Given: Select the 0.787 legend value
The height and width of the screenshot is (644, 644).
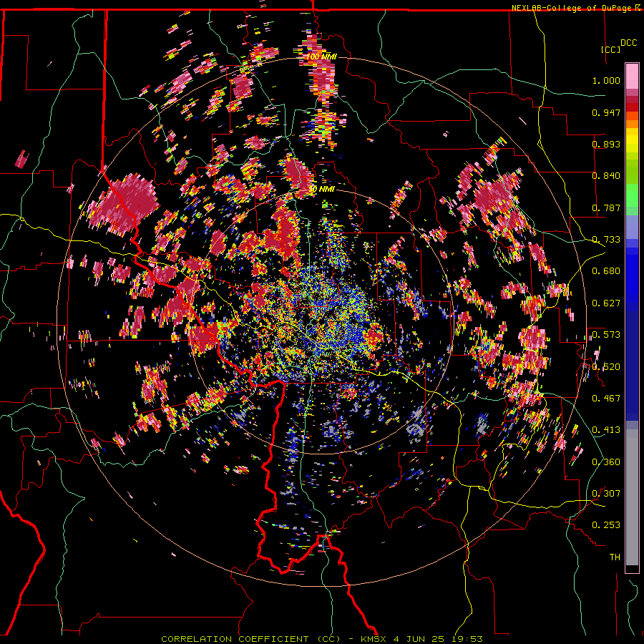Looking at the screenshot, I should click(606, 208).
